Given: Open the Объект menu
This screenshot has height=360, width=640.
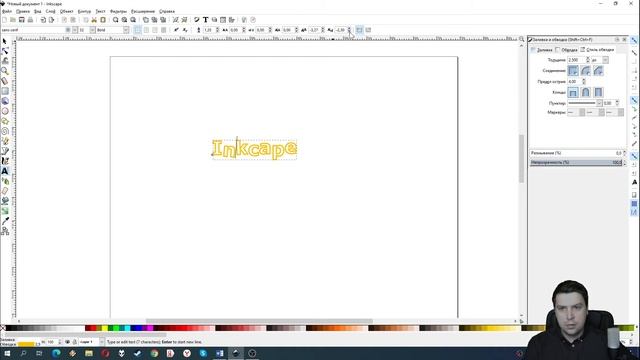Looking at the screenshot, I should pos(67,11).
